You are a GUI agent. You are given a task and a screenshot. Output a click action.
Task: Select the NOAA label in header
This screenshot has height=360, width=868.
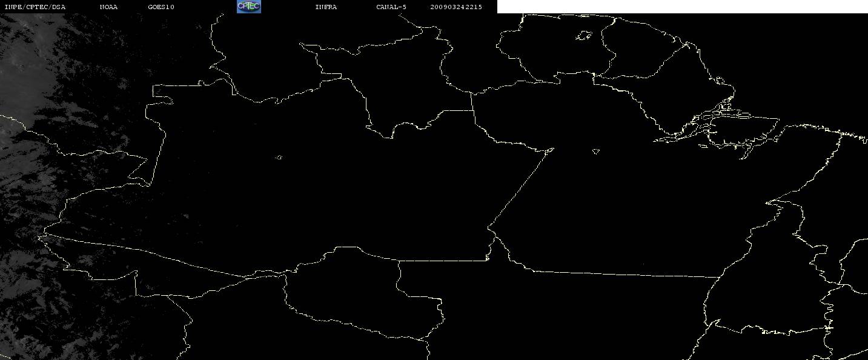108,7
